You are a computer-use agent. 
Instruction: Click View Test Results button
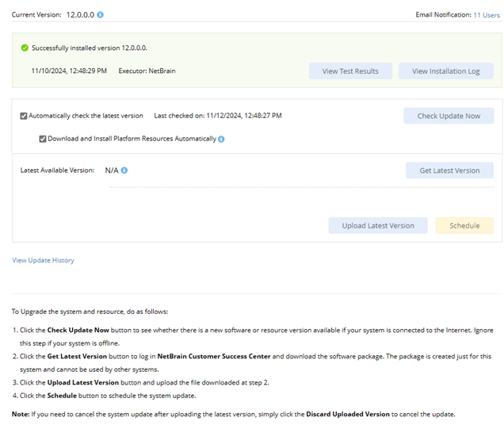tap(350, 71)
